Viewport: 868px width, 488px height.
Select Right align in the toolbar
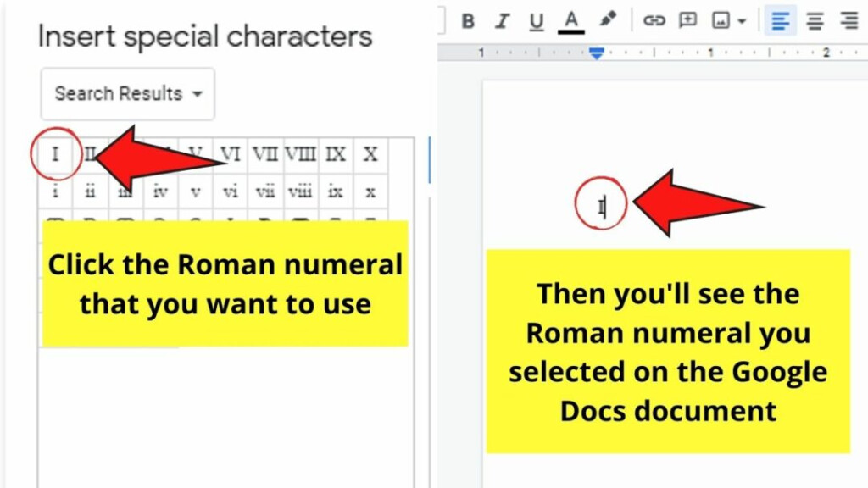(849, 21)
